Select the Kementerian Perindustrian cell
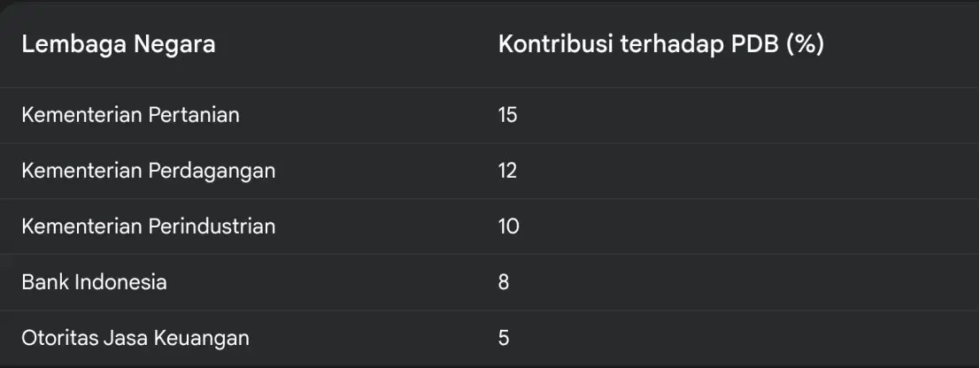Screen dimensions: 980x368 coord(149,226)
